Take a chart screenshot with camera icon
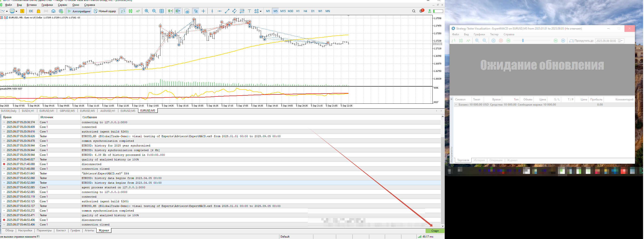The width and height of the screenshot is (644, 239). point(187,11)
